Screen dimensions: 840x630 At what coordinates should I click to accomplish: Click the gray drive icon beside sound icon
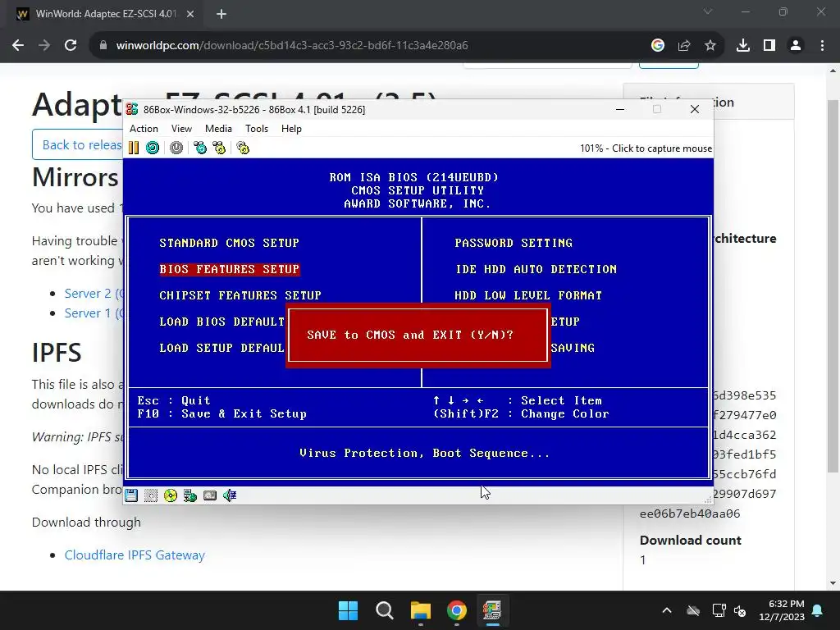[210, 495]
